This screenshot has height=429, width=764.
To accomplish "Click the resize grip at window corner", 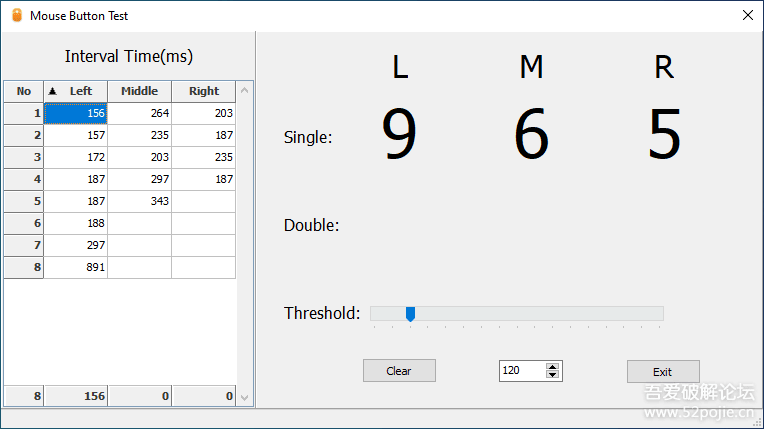I will (x=758, y=423).
